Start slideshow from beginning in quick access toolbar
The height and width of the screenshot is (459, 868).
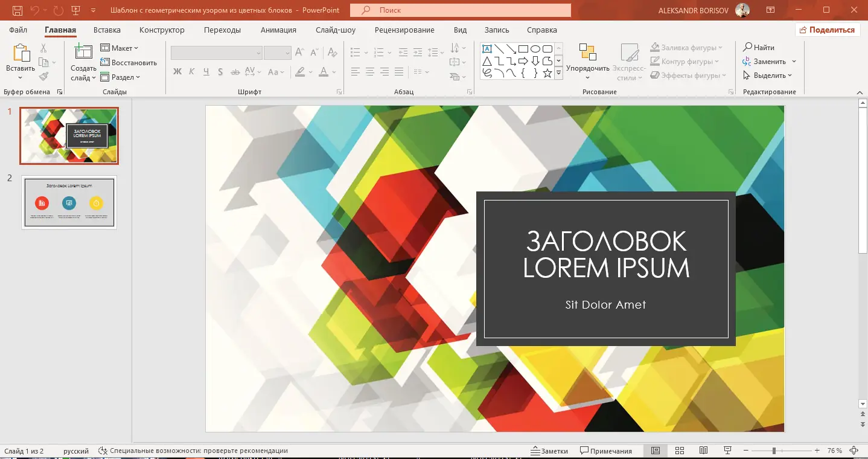pos(75,10)
